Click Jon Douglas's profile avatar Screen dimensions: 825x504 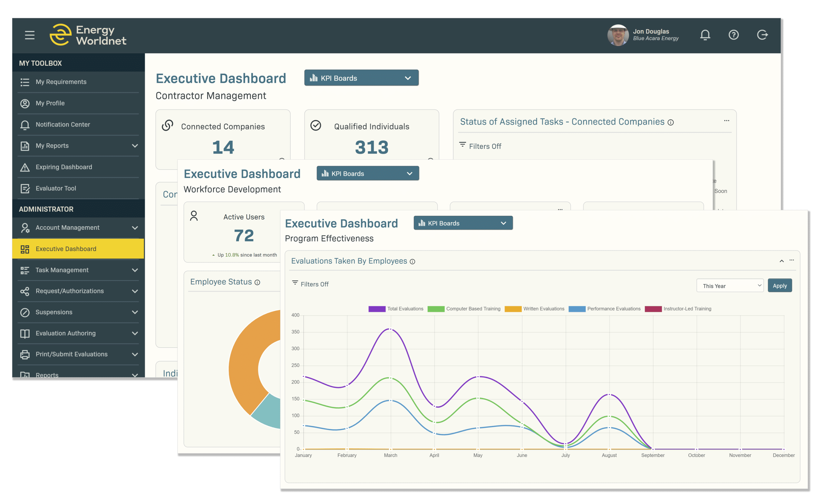pyautogui.click(x=617, y=35)
